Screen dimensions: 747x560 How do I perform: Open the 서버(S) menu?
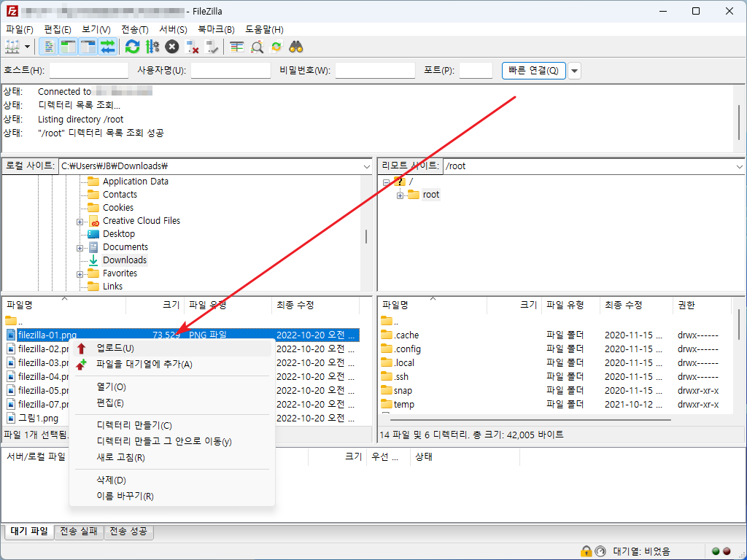click(x=173, y=29)
